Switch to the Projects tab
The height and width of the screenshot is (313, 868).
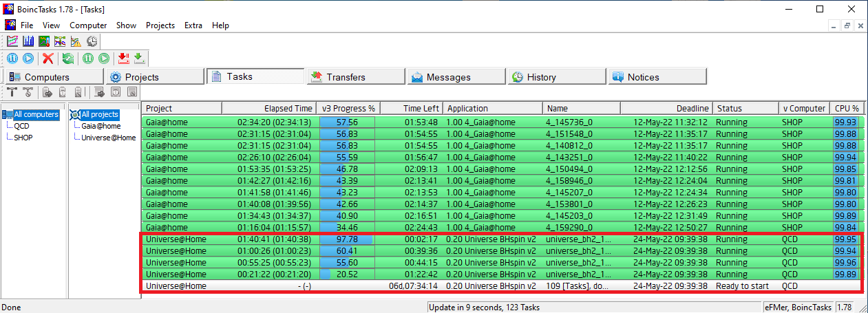click(x=154, y=77)
